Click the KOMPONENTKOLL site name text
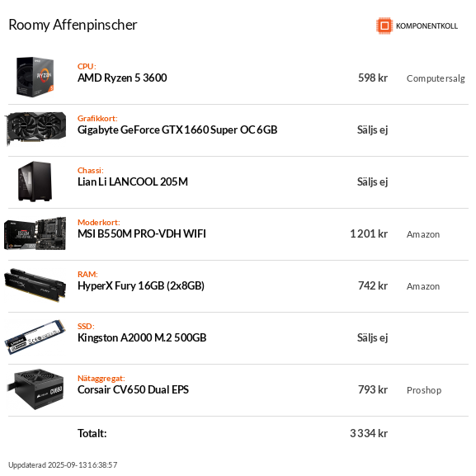 coord(427,26)
